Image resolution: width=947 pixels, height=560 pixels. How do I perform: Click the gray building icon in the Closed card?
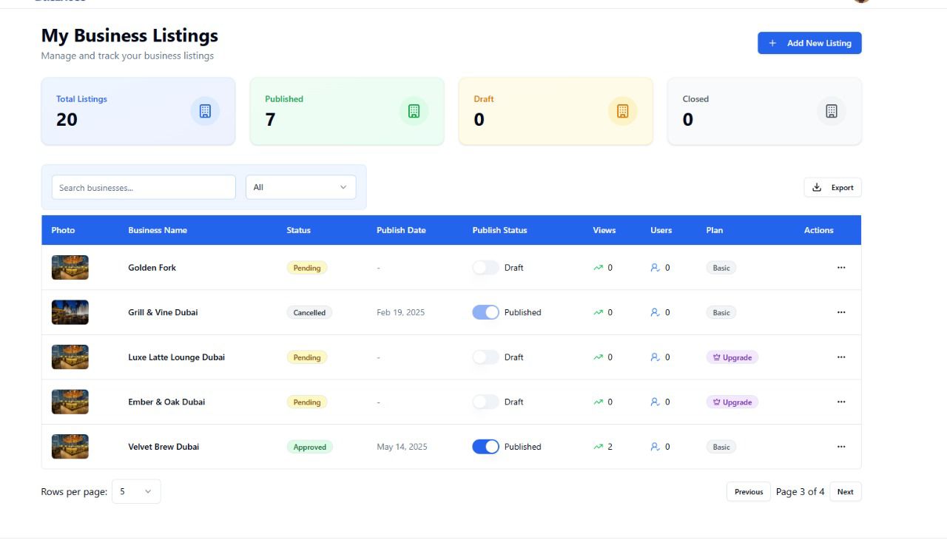point(831,111)
